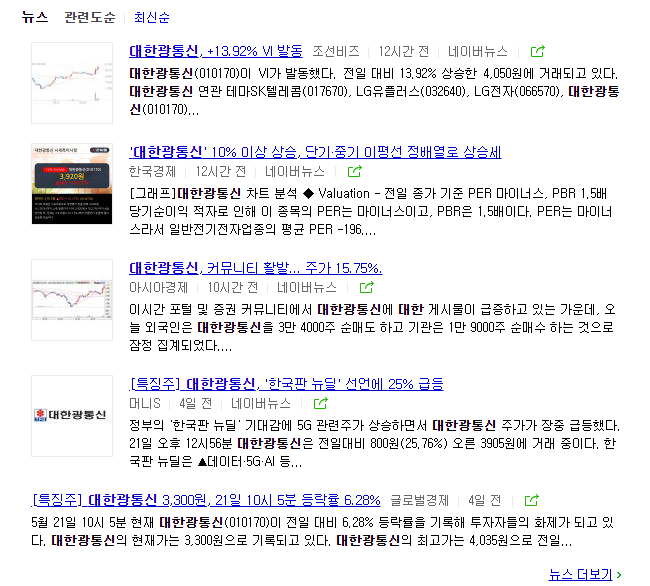Open 대한광통신 logo thumbnail

pyautogui.click(x=72, y=416)
